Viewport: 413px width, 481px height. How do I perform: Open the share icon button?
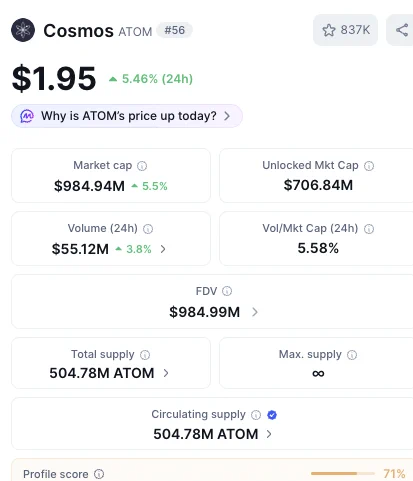(x=402, y=30)
